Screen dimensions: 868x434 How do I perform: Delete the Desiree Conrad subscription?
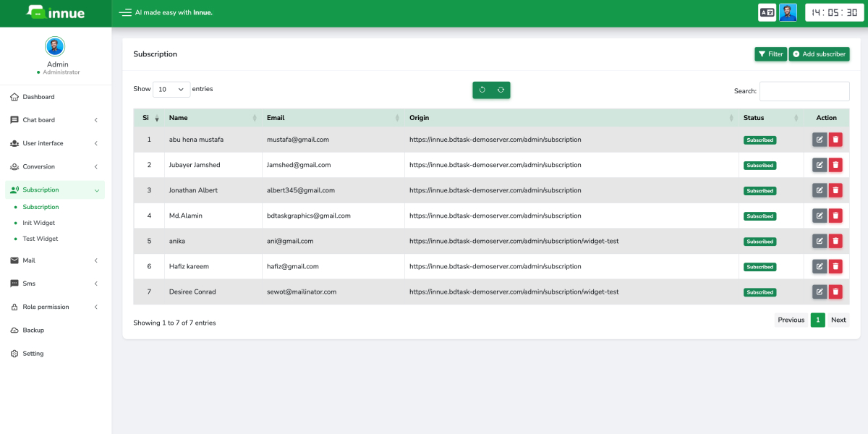pos(836,292)
